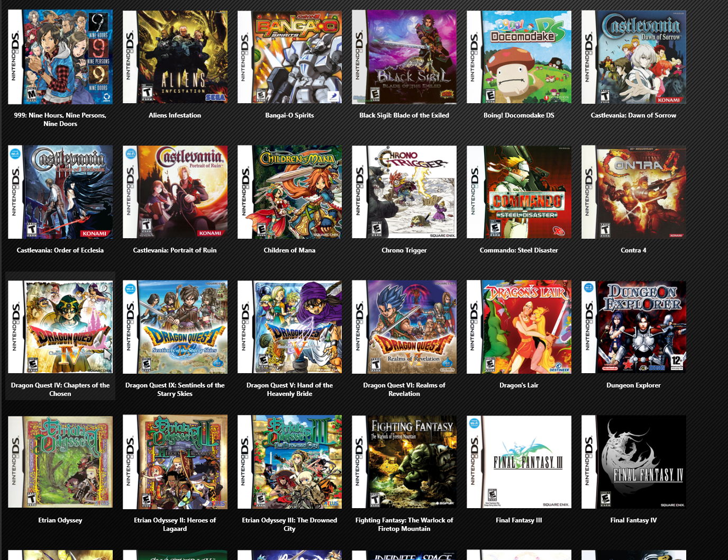Open Black Sigil: Blade of the Exiled cover
Viewport: 728px width, 560px height.
[404, 57]
